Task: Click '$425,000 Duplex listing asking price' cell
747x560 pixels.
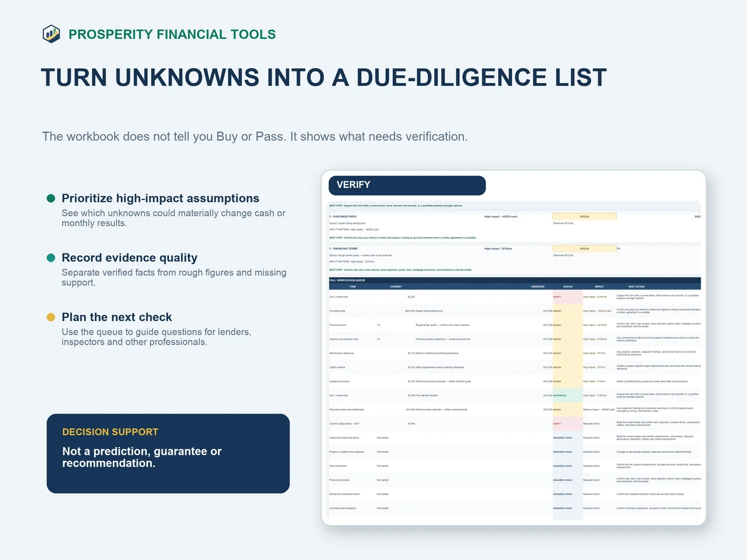Action: click(x=424, y=311)
